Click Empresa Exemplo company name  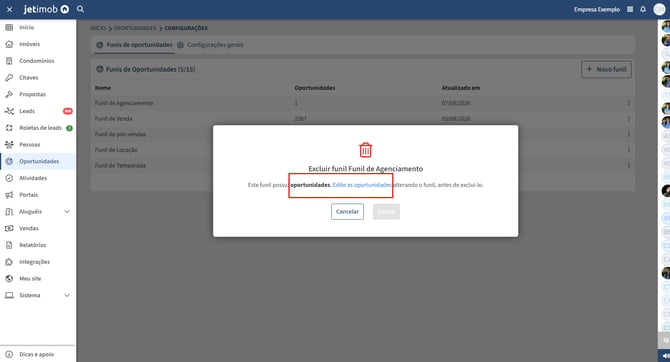tap(597, 9)
